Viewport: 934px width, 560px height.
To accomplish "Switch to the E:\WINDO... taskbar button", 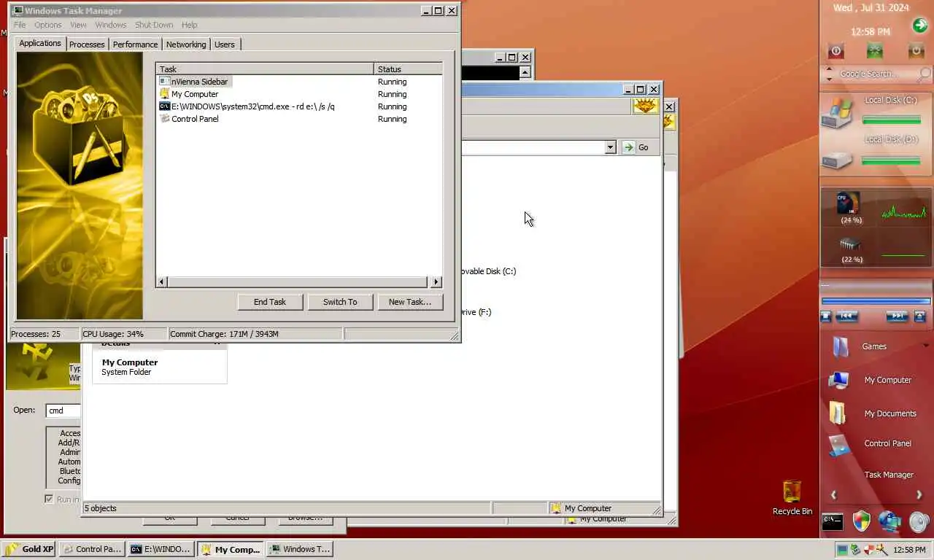I will (x=160, y=549).
